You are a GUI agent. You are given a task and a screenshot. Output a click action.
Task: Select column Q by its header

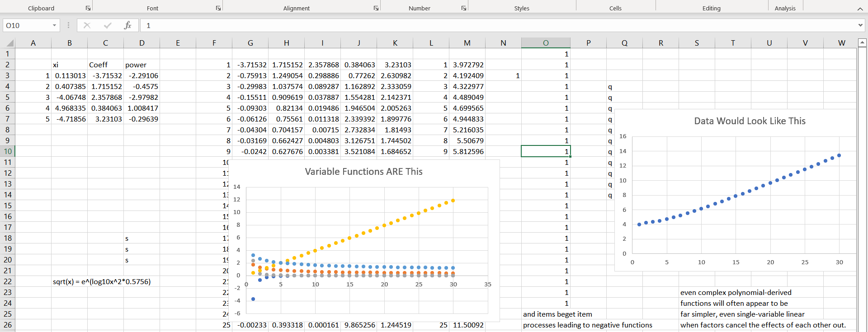pos(624,43)
